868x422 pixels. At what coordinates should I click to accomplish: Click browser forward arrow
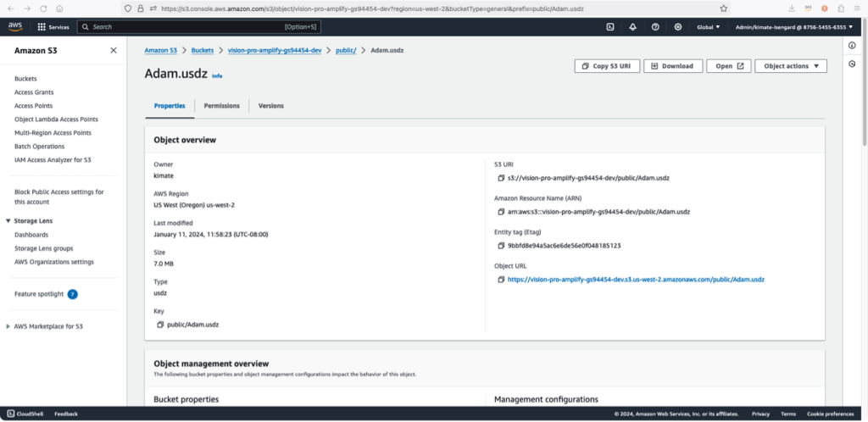click(x=27, y=8)
